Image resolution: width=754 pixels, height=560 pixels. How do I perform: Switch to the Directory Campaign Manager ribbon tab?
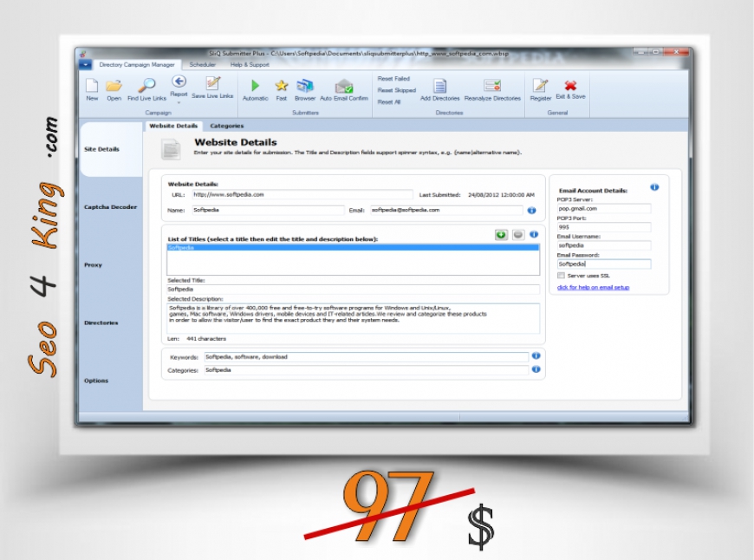pyautogui.click(x=137, y=64)
